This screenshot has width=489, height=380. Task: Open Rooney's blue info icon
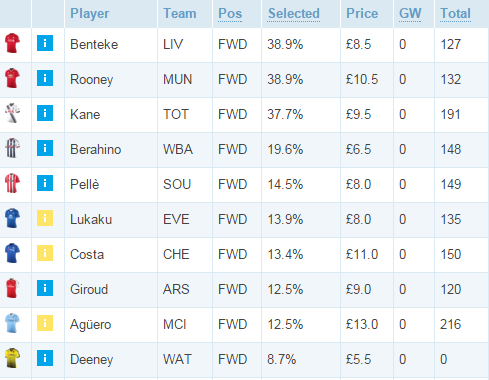click(45, 78)
